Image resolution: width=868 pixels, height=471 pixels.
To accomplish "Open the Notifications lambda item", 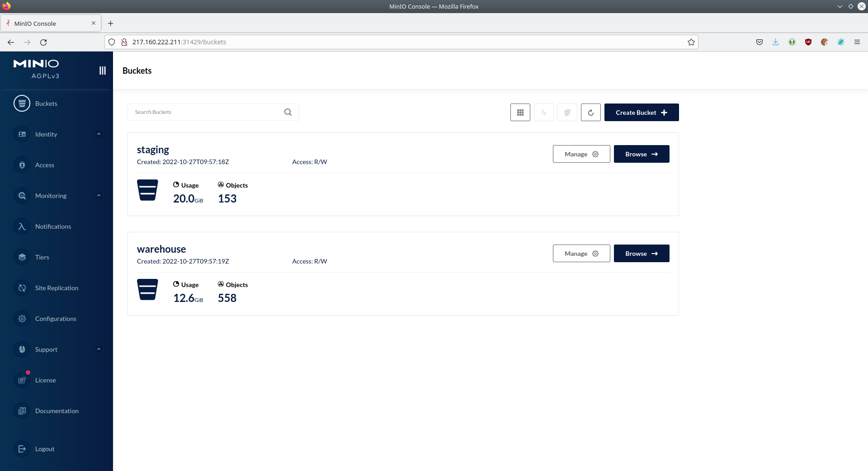I will pyautogui.click(x=53, y=226).
